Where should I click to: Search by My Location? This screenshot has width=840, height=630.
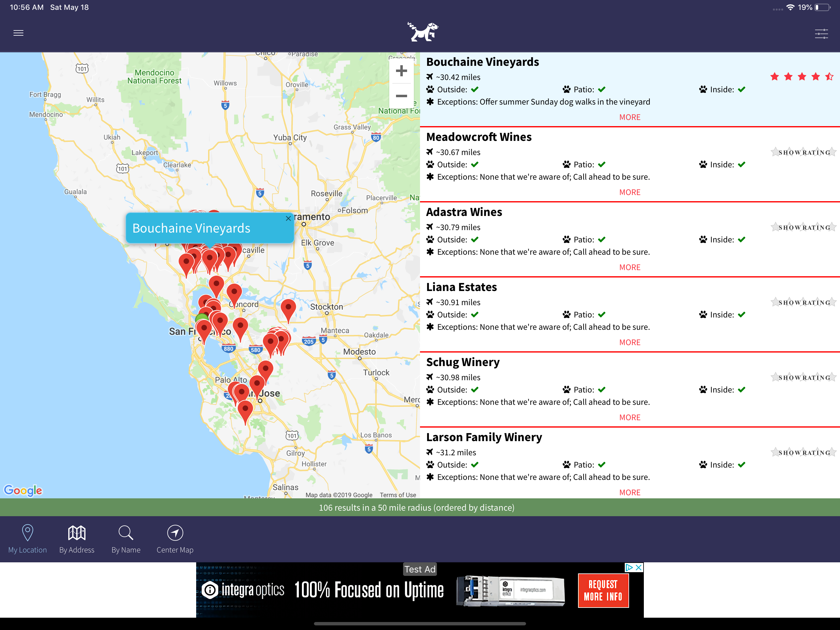point(27,539)
